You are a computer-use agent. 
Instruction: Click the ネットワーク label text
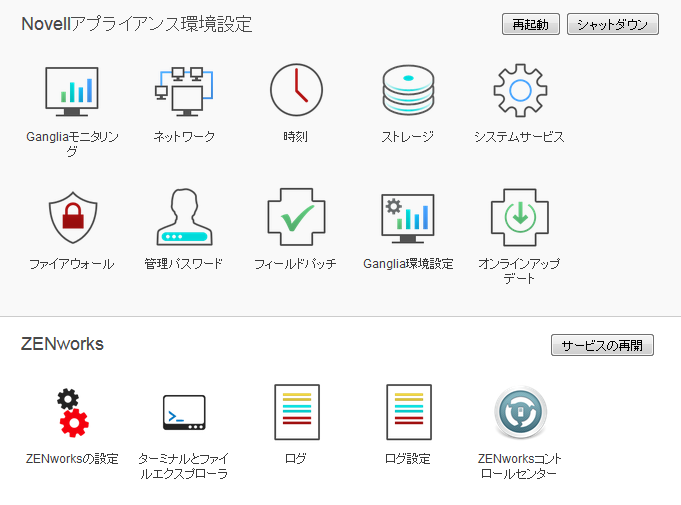tap(184, 137)
